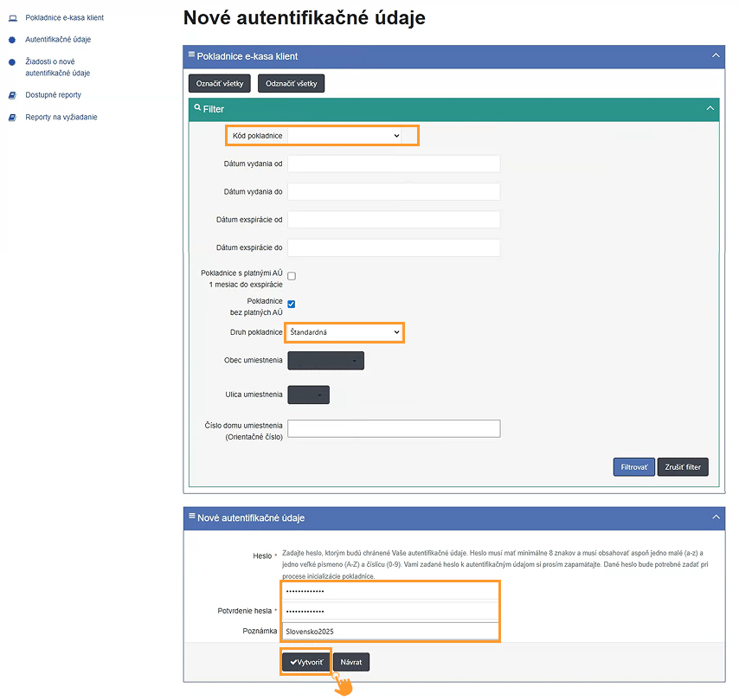Viewport: 739px width, 700px height.
Task: Click the icon beside Žiadosti o nové autentifikačné údaje
Action: [12, 62]
